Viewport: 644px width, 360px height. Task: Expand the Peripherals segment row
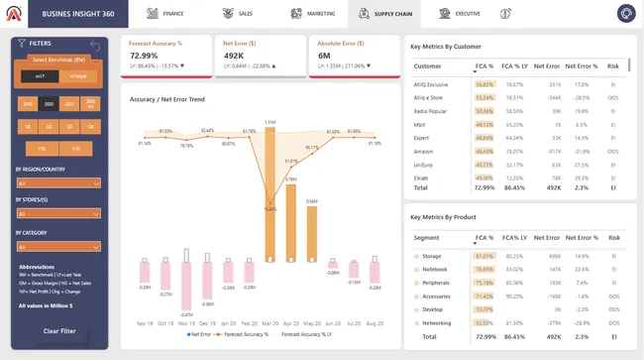tap(416, 284)
